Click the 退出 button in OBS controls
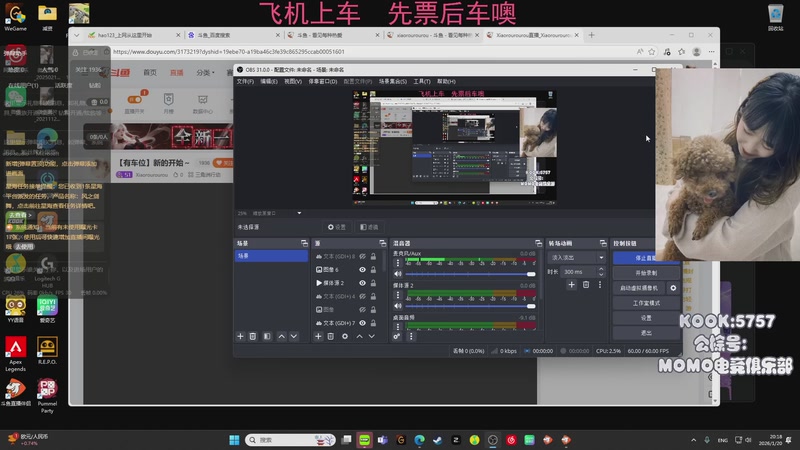800x450 pixels. point(646,333)
